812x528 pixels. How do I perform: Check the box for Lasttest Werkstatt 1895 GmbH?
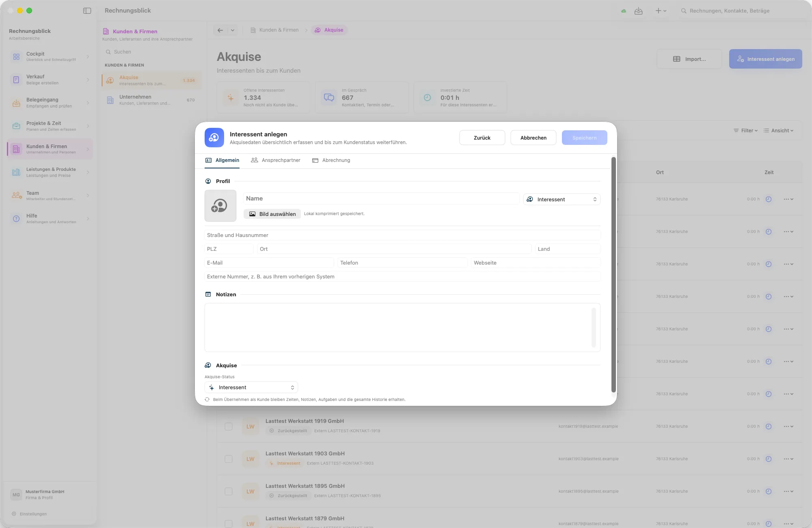point(229,491)
